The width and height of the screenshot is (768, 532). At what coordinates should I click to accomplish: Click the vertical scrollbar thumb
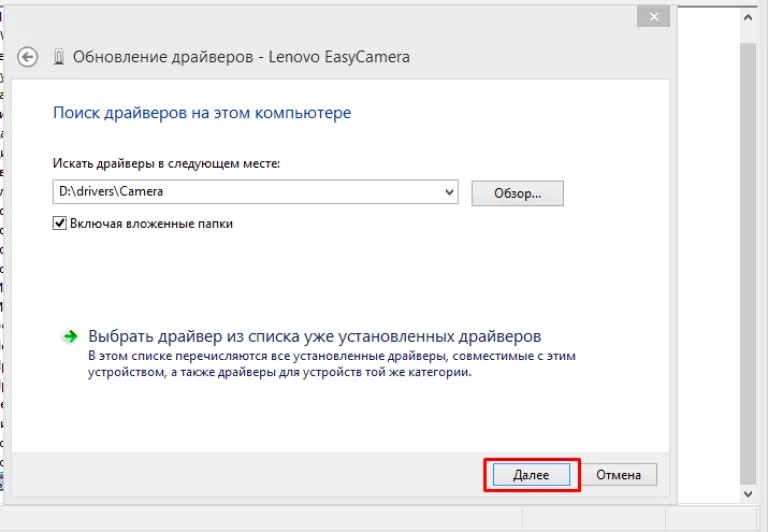[x=748, y=264]
